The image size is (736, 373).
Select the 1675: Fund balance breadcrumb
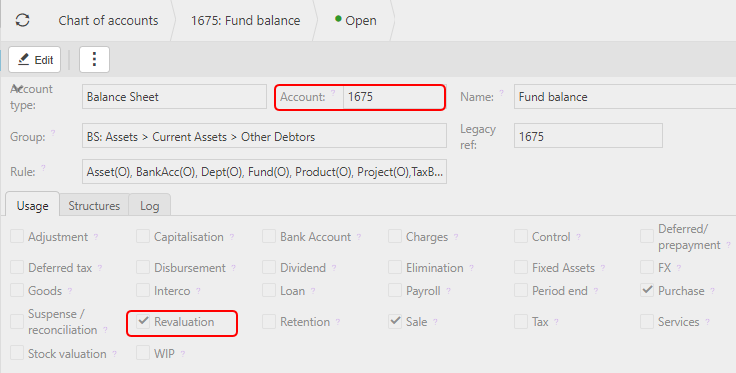(245, 21)
